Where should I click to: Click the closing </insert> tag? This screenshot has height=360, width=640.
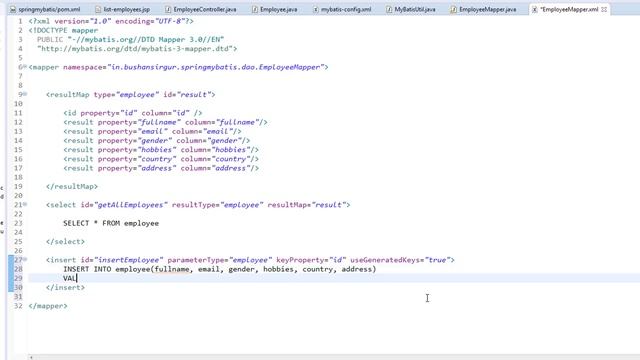(x=65, y=287)
